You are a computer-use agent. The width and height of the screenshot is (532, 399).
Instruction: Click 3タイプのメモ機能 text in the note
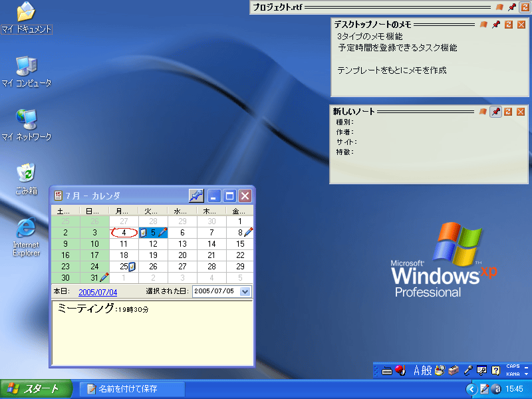[x=370, y=37]
